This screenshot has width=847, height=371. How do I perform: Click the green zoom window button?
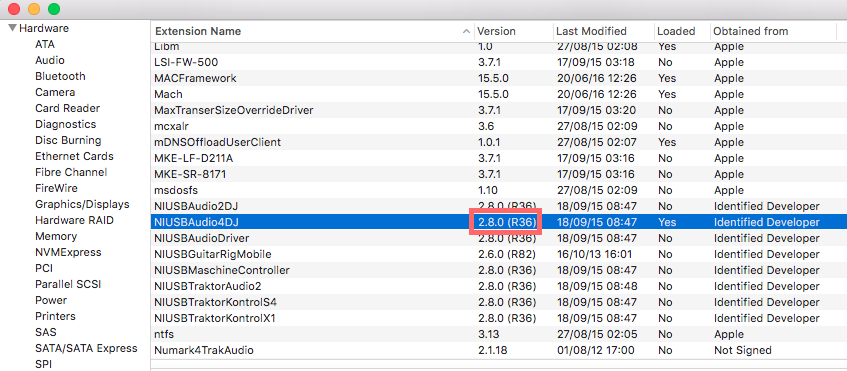point(53,9)
